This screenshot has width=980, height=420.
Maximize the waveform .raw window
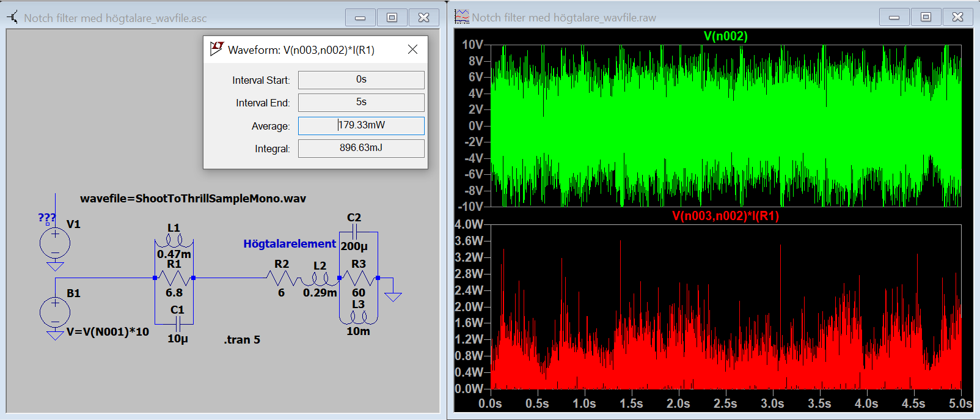click(926, 17)
